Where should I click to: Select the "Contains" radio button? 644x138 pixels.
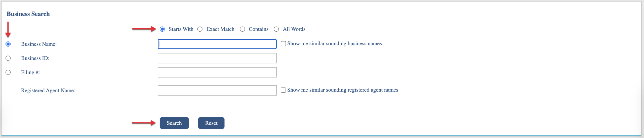[243, 29]
